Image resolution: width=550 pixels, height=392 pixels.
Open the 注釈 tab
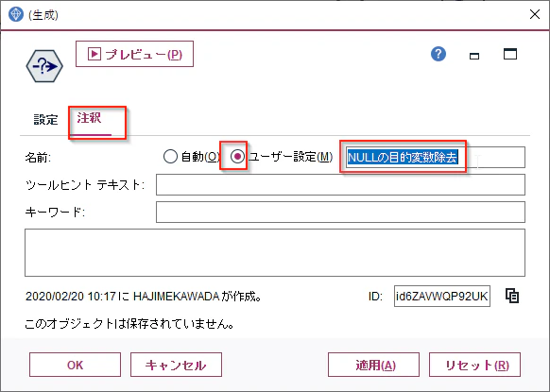(90, 118)
